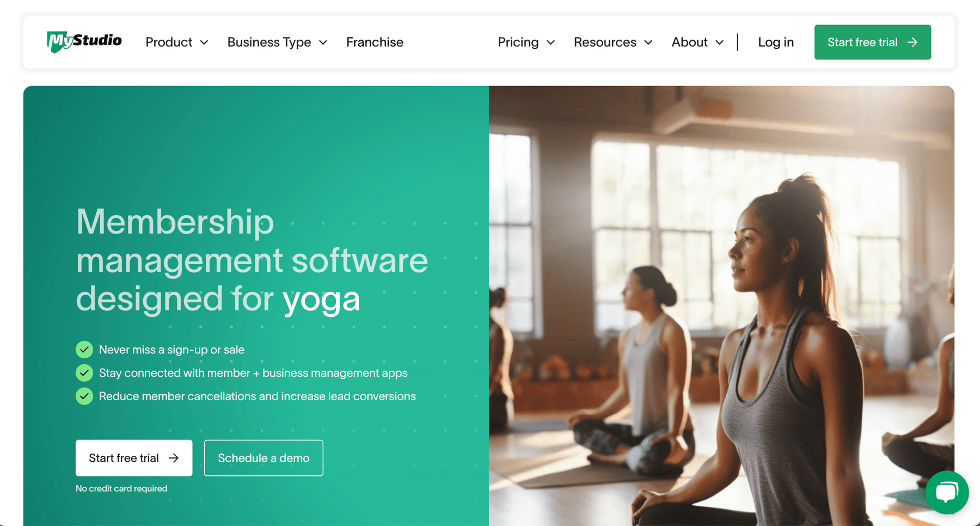Click the green Start free trial header button

[x=873, y=42]
